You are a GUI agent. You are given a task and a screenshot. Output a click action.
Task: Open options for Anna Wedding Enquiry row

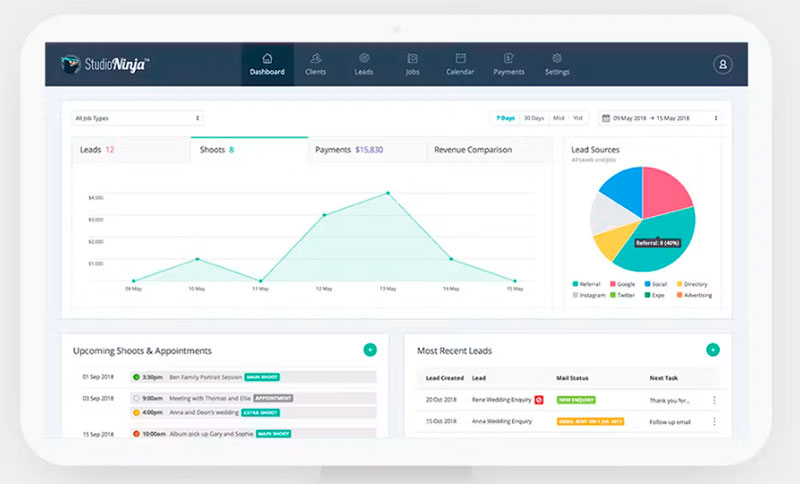click(714, 422)
